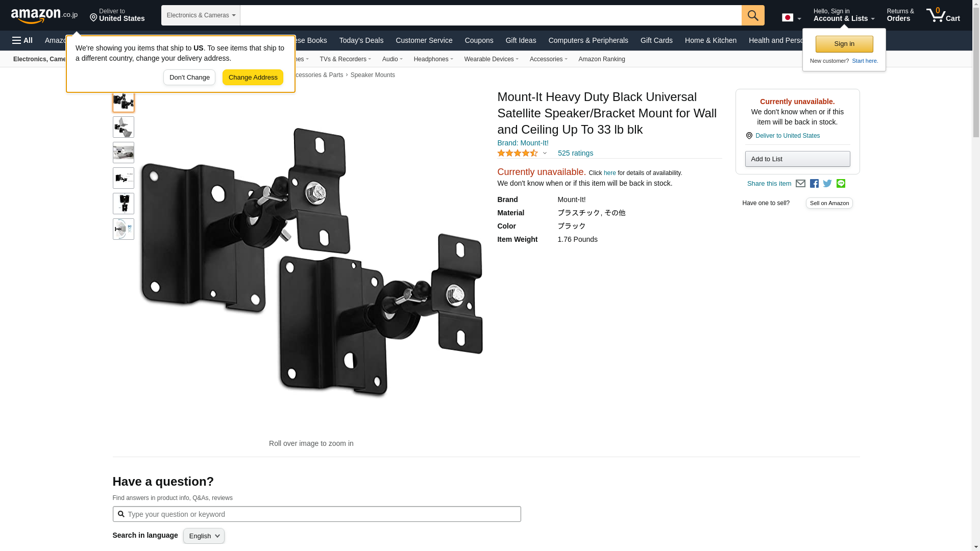Select the second product thumbnail image
980x551 pixels.
click(124, 127)
